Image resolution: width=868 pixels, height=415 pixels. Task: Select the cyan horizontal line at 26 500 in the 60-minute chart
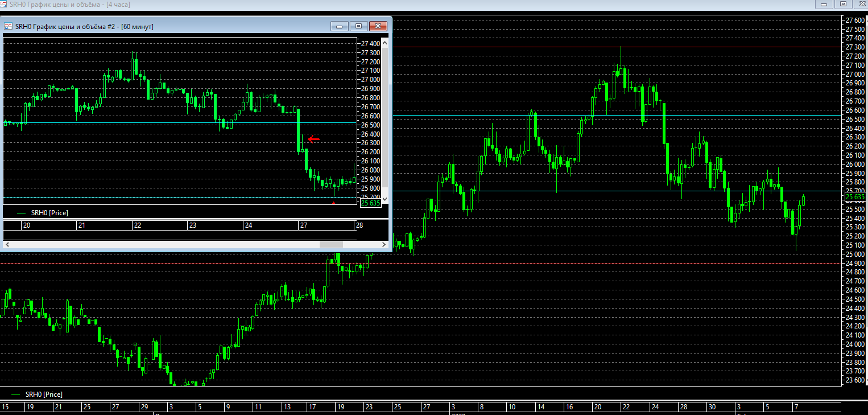[x=180, y=123]
